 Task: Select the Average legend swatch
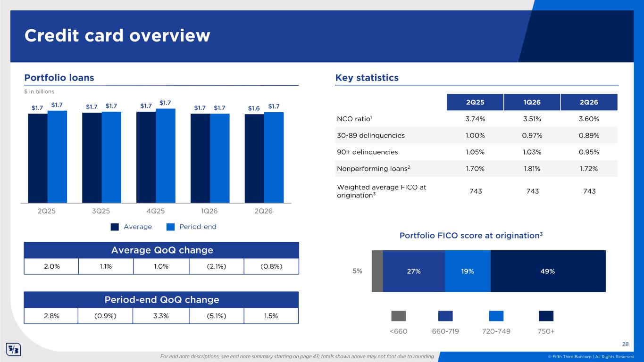[x=115, y=227]
